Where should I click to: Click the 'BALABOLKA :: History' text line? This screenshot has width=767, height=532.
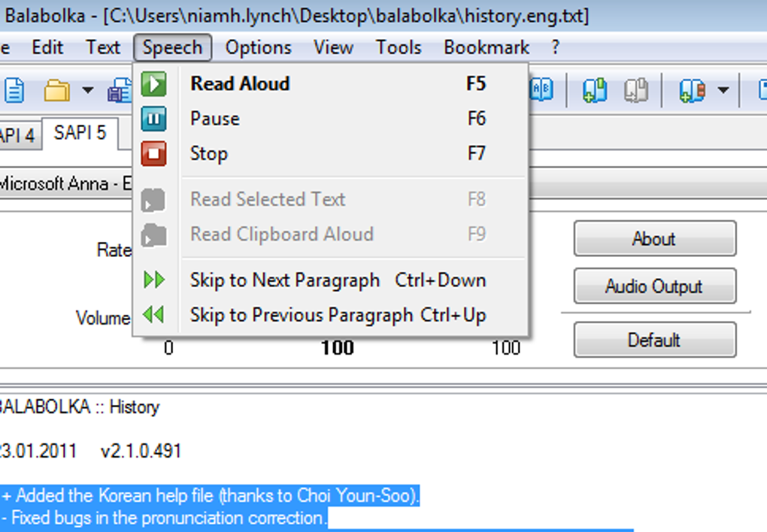[79, 407]
